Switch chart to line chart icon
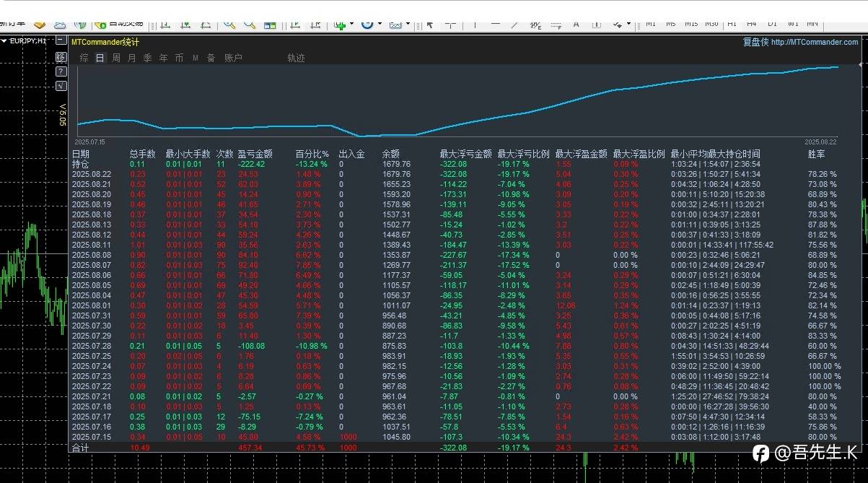Image resolution: width=868 pixels, height=483 pixels. click(206, 24)
